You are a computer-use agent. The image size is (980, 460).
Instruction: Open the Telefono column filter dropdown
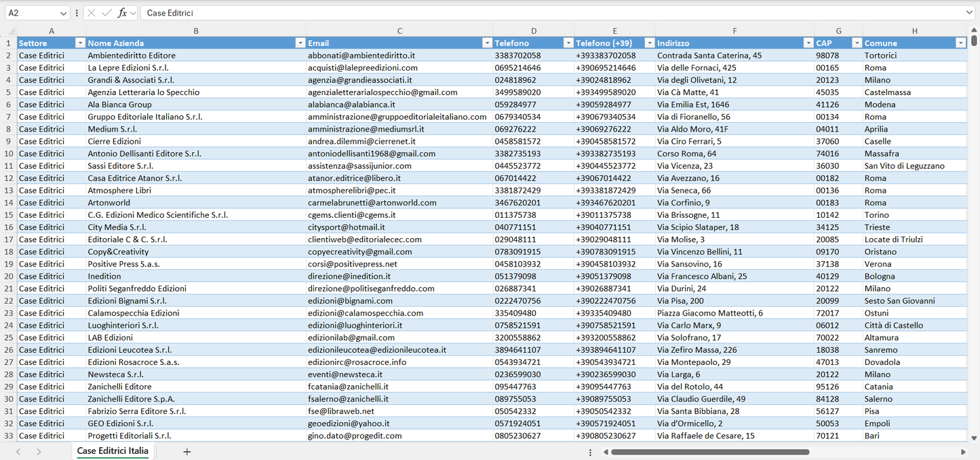[x=568, y=43]
